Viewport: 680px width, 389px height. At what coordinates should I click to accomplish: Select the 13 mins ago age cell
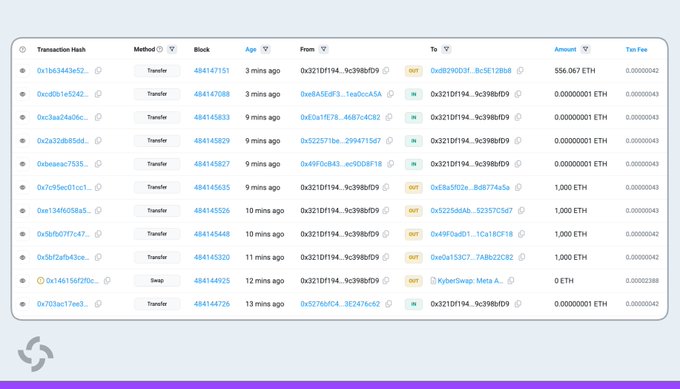click(x=265, y=304)
